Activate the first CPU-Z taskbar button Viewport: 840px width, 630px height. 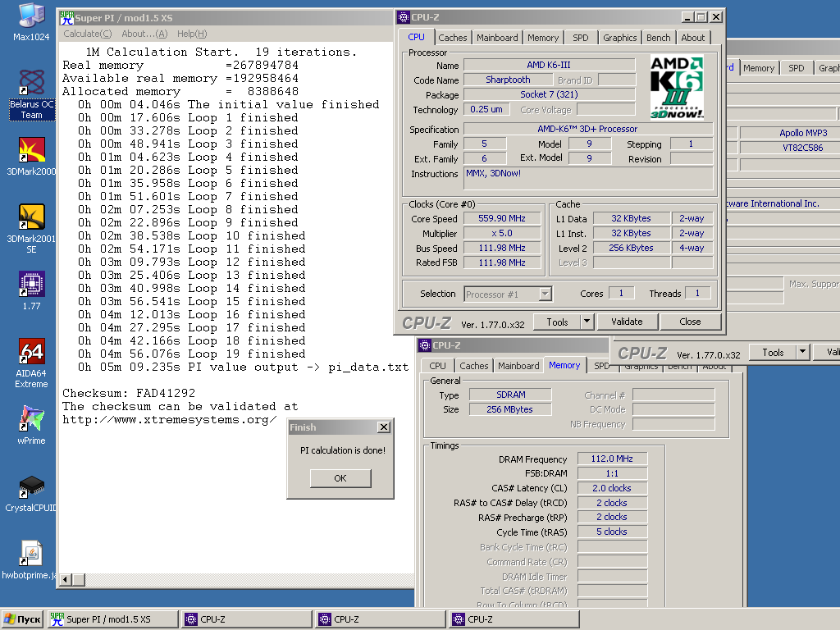click(247, 619)
